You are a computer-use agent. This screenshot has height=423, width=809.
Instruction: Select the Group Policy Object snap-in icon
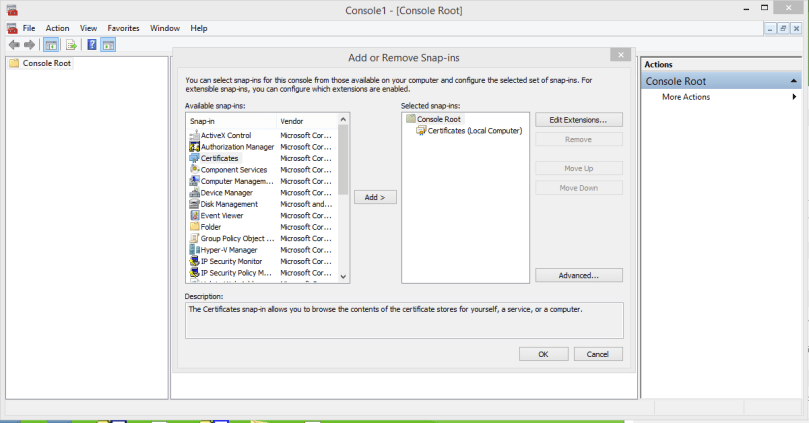click(x=195, y=238)
